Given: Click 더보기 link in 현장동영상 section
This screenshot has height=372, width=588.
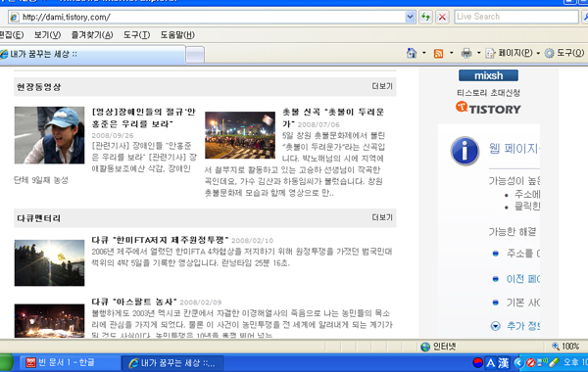Looking at the screenshot, I should click(x=382, y=86).
